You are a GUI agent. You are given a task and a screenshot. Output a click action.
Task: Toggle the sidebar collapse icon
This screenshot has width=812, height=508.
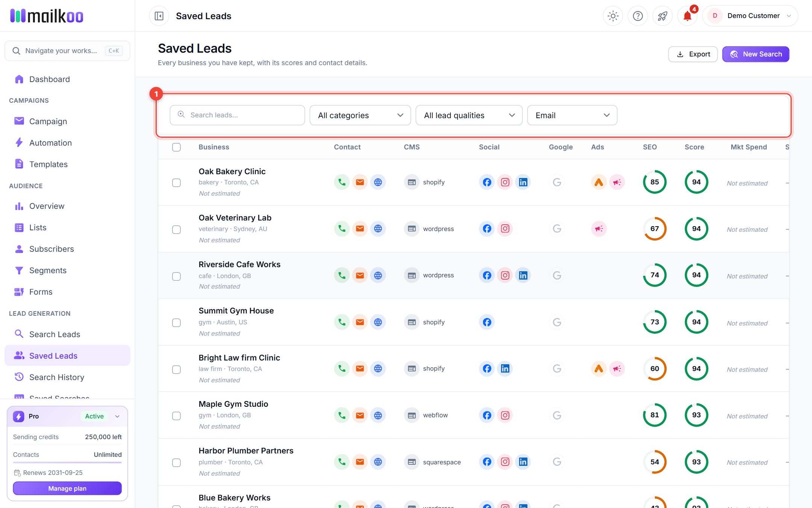click(x=159, y=16)
